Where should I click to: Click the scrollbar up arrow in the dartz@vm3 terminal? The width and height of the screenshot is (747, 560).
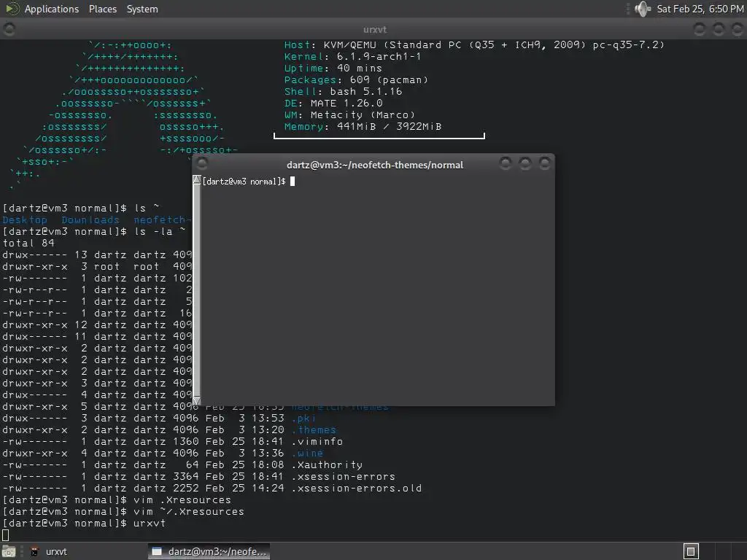click(197, 179)
